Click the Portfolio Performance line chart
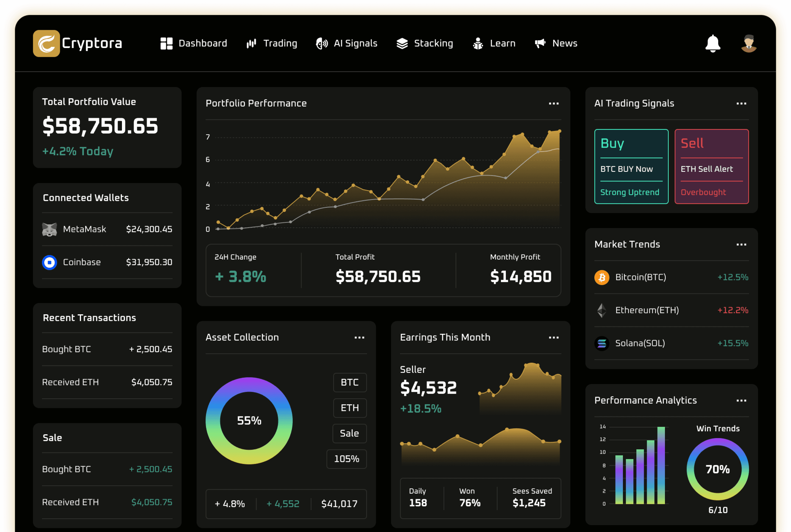Image resolution: width=791 pixels, height=532 pixels. pyautogui.click(x=383, y=180)
